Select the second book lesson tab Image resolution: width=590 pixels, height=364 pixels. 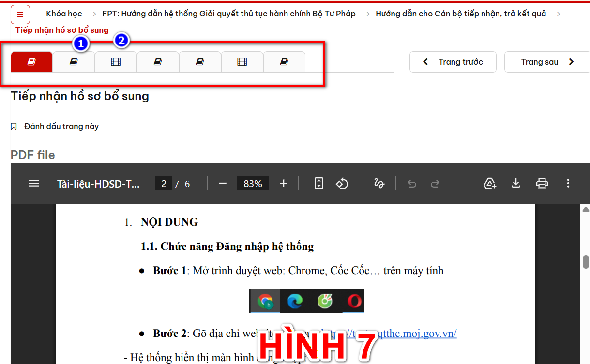click(x=74, y=62)
